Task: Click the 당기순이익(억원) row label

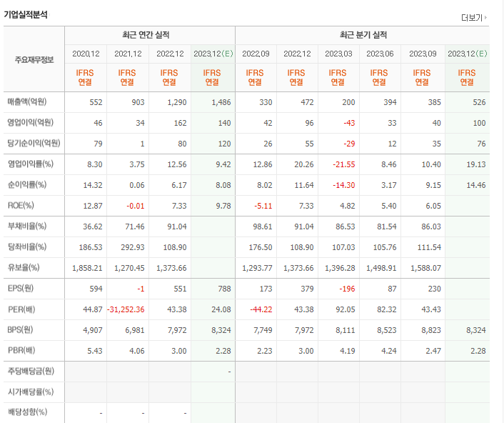Action: click(x=34, y=143)
